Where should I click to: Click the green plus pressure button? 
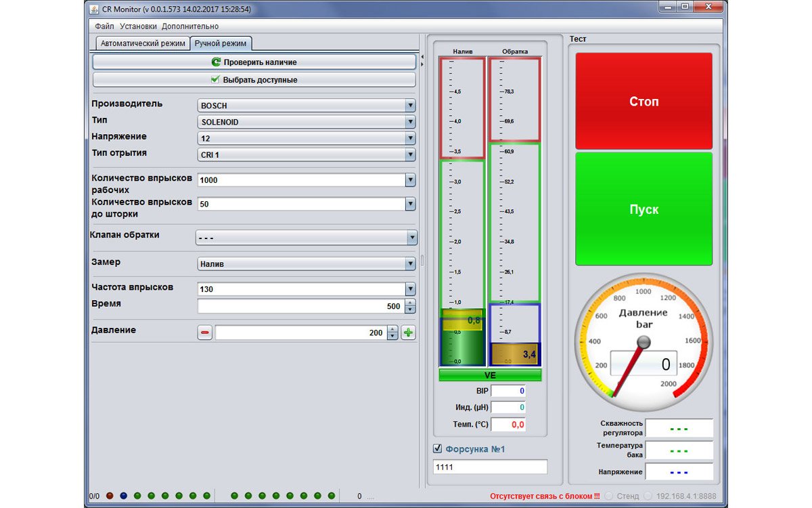click(408, 333)
